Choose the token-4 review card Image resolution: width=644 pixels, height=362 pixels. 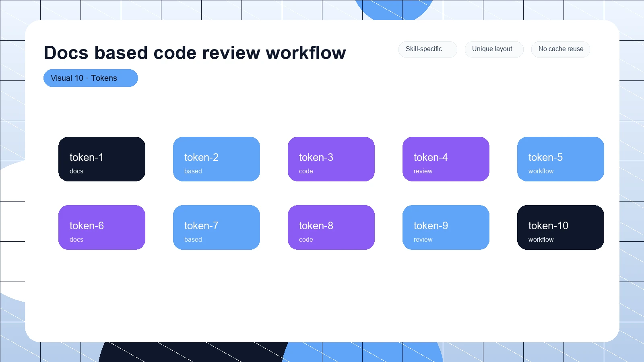446,159
